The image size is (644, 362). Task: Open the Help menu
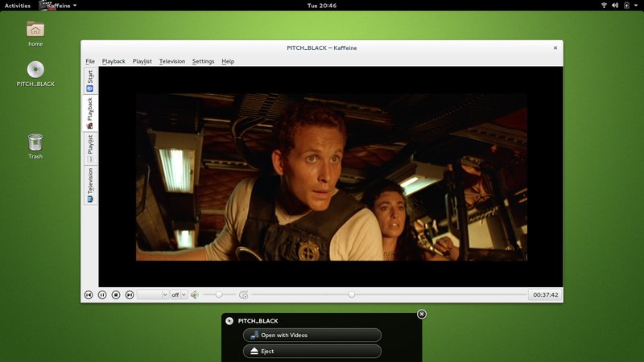pyautogui.click(x=228, y=61)
